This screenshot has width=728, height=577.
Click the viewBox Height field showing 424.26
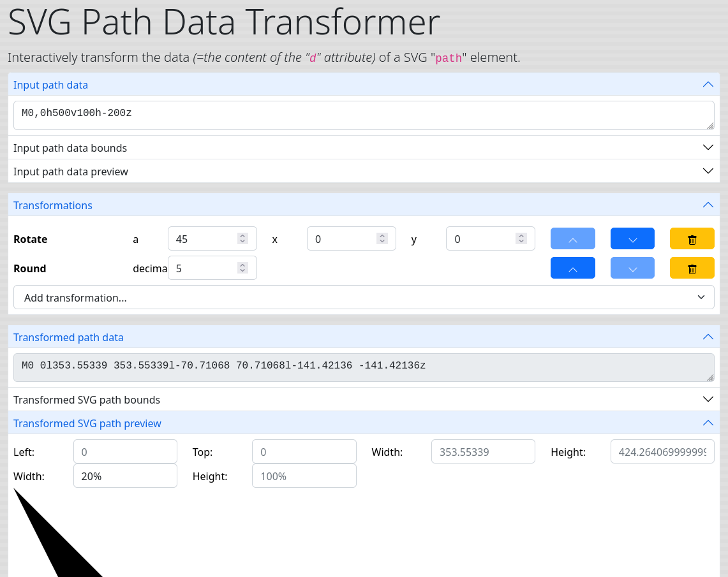662,452
